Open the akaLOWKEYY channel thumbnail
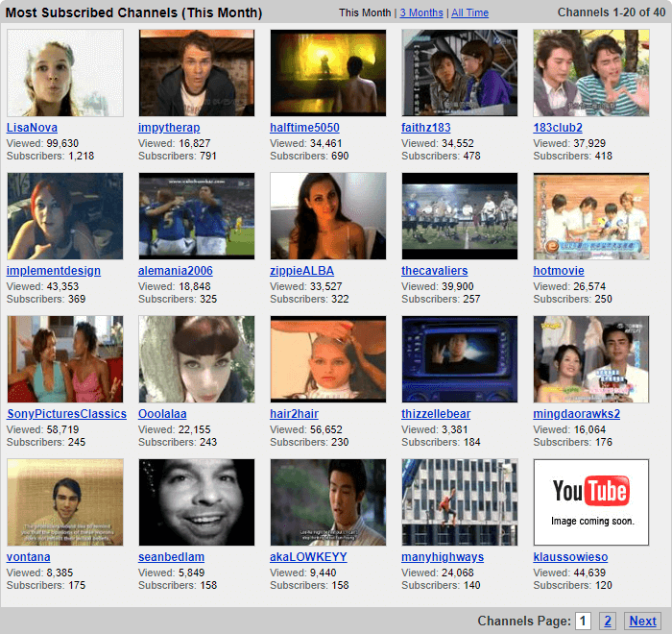The image size is (672, 634). pyautogui.click(x=328, y=502)
